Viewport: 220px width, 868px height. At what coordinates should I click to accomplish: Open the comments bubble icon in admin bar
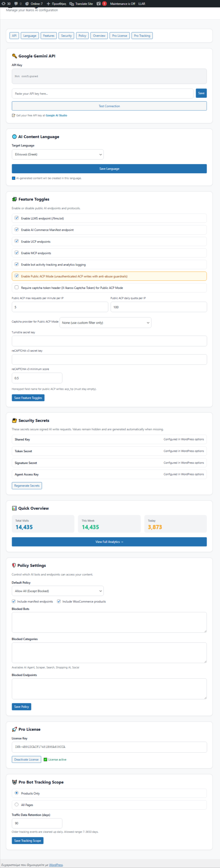tap(18, 4)
